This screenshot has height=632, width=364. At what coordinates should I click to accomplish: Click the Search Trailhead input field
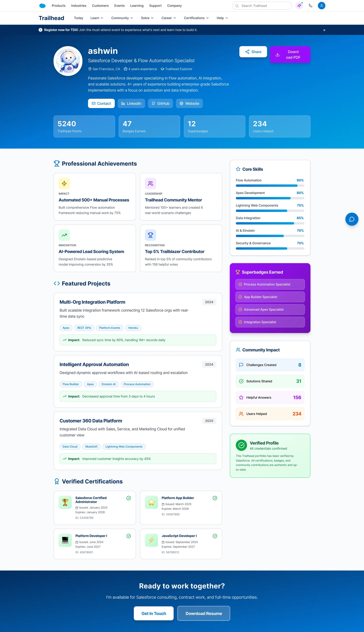coord(262,5)
